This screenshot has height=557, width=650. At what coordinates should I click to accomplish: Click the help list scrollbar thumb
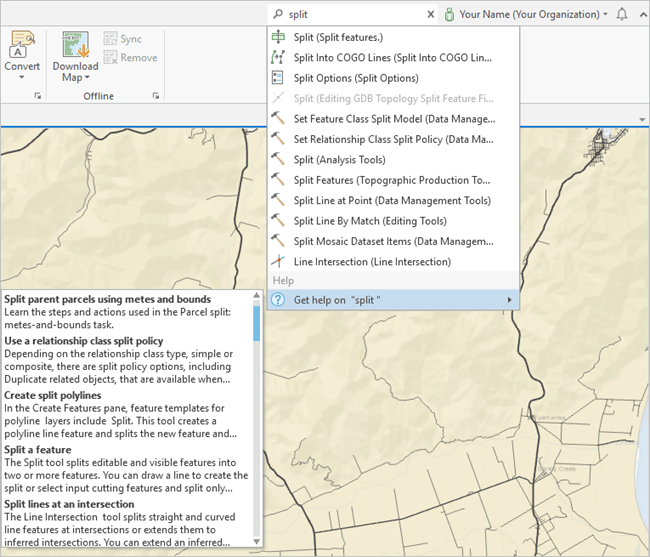(257, 323)
